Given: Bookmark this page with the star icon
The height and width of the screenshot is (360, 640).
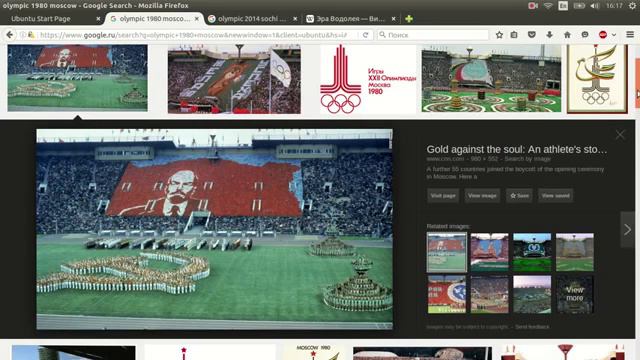Looking at the screenshot, I should [x=499, y=35].
